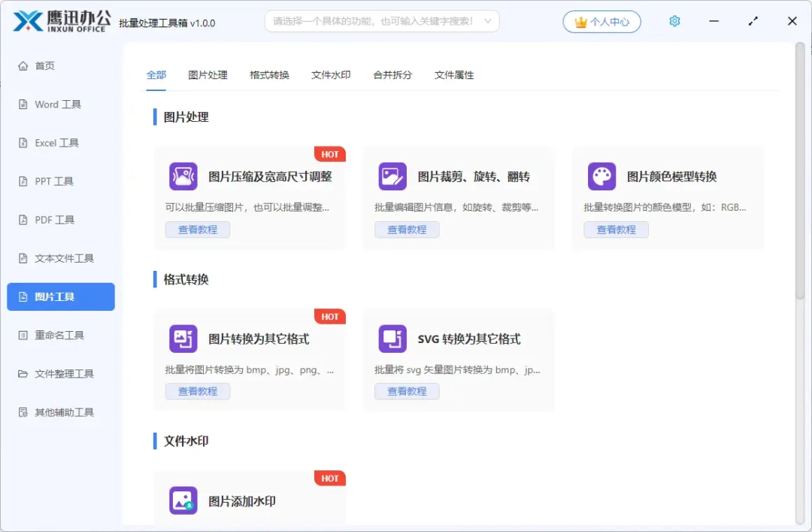Open the 个人中心 button
The height and width of the screenshot is (532, 812).
click(601, 21)
